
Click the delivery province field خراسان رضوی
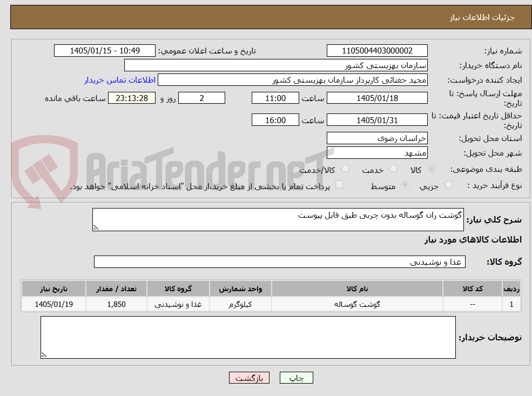[377, 138]
